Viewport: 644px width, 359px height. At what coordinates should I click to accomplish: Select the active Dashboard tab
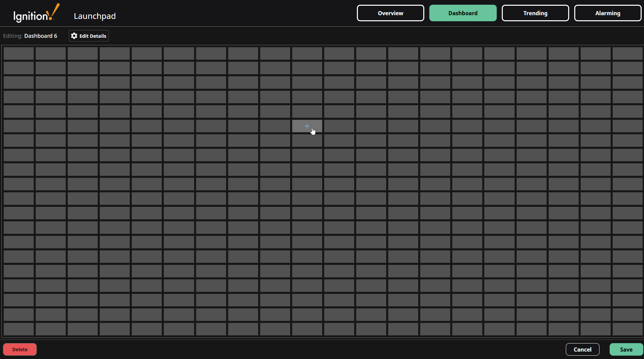[463, 13]
